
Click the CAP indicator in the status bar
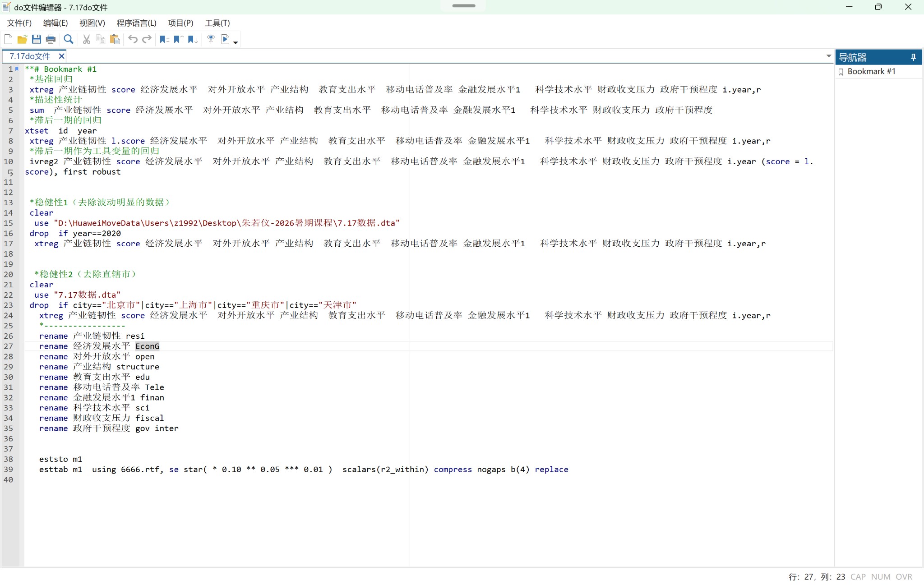pyautogui.click(x=858, y=577)
